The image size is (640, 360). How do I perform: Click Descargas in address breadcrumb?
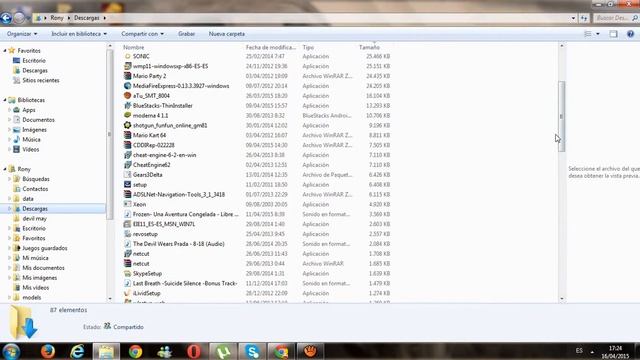click(87, 18)
